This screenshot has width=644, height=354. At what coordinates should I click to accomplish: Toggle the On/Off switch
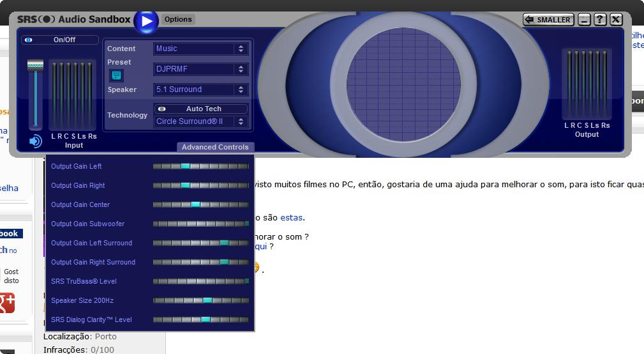click(60, 40)
